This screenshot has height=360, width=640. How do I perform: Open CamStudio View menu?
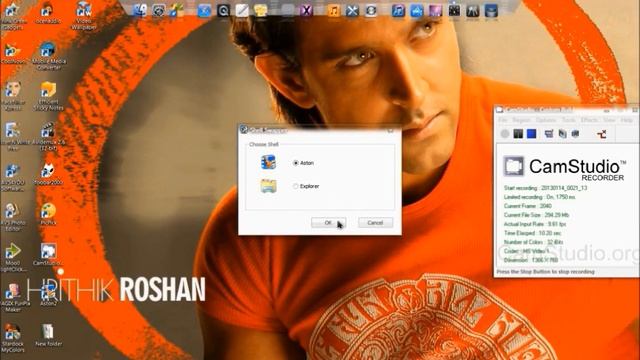pos(609,120)
